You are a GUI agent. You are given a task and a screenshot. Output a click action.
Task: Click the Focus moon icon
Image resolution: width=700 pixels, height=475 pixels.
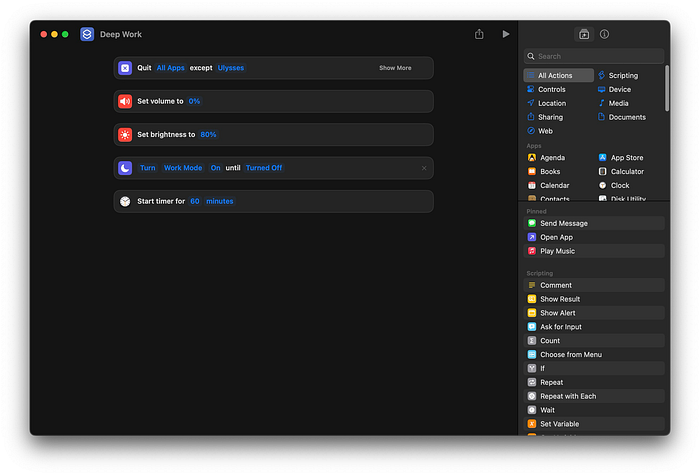(125, 168)
